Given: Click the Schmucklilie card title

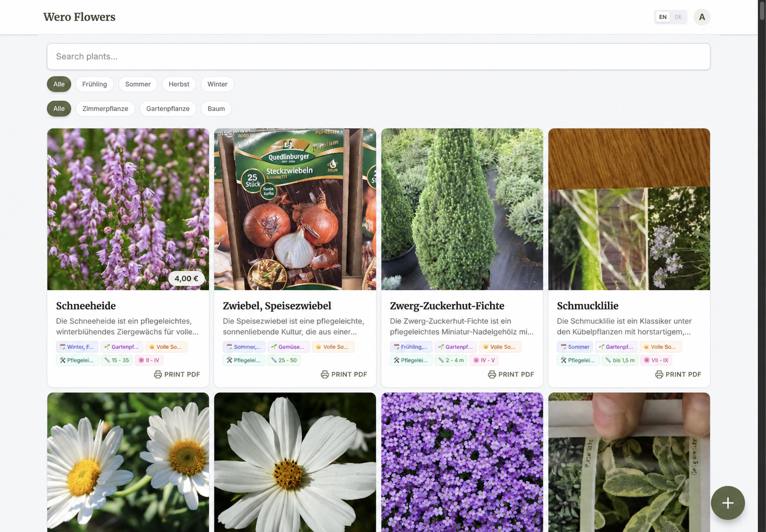Looking at the screenshot, I should 587,306.
